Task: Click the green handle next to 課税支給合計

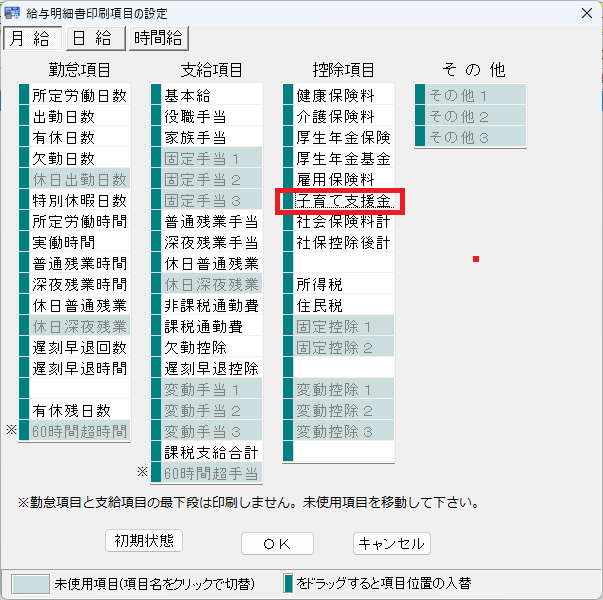Action: click(156, 452)
